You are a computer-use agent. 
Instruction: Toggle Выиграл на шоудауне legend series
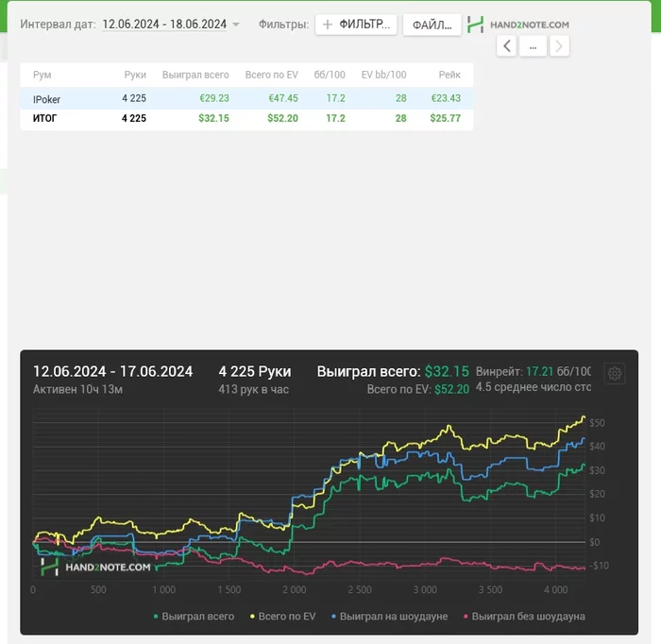[389, 617]
